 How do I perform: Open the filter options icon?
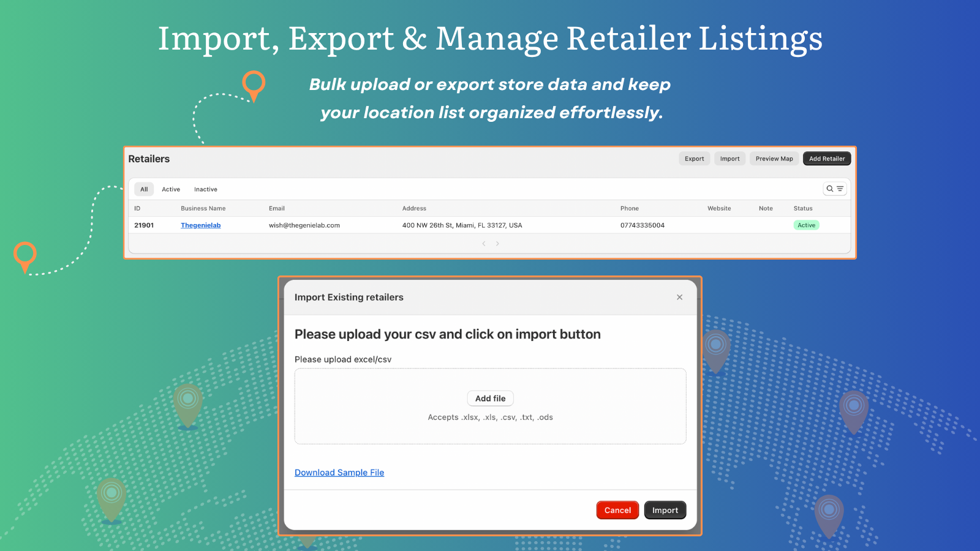tap(839, 189)
